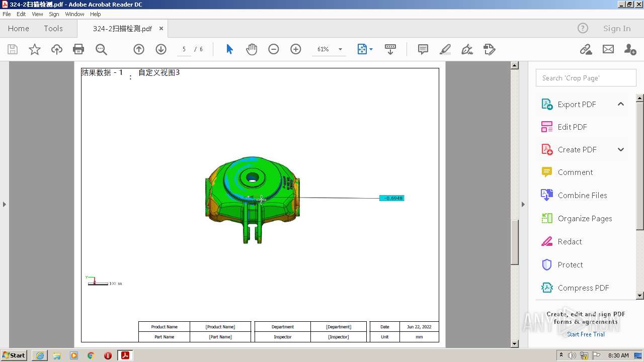Image resolution: width=644 pixels, height=362 pixels.
Task: Zoom out with minus icon
Action: 274,49
